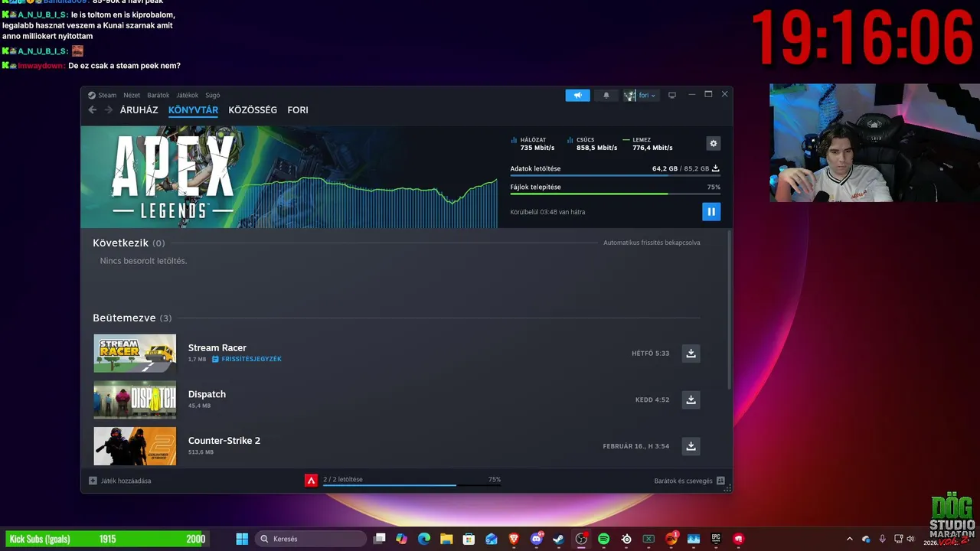This screenshot has height=551, width=980.
Task: Click HÉTFŐ 5:33 schedule time
Action: [651, 354]
